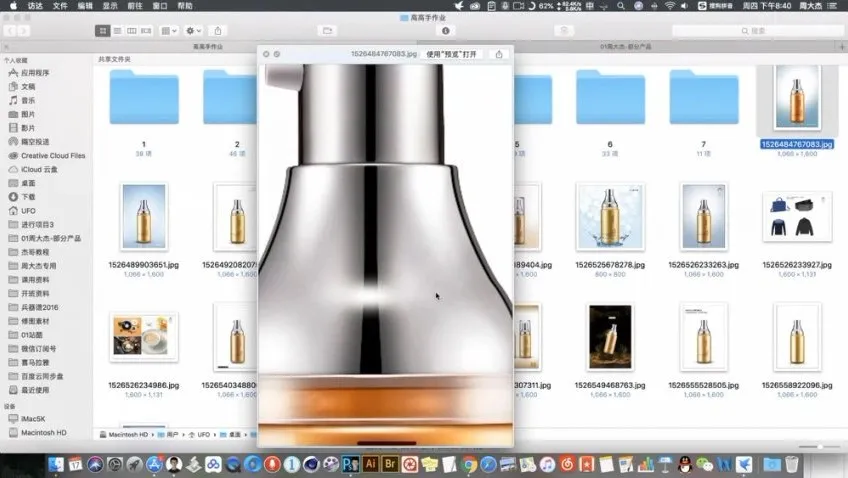Viewport: 848px width, 478px height.
Task: Open folder 7 in file grid
Action: [703, 99]
